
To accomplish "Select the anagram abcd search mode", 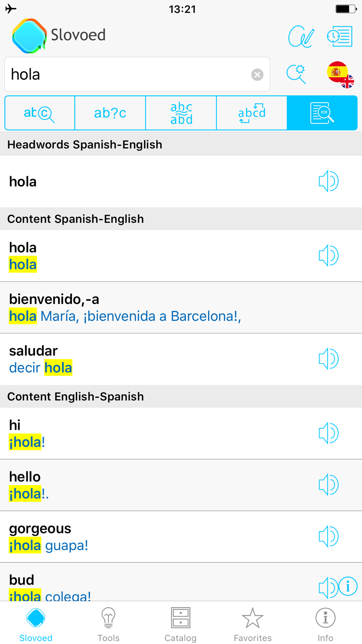I will 252,113.
